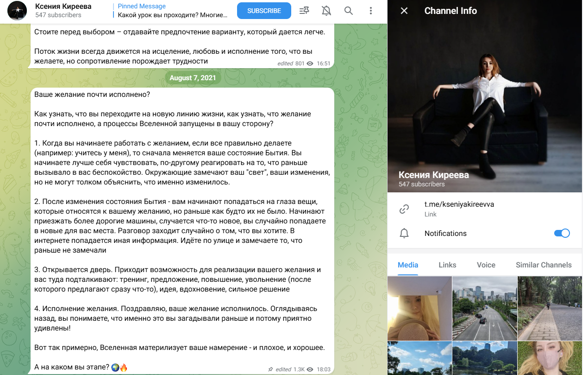Switch to the Media tab

(x=408, y=265)
